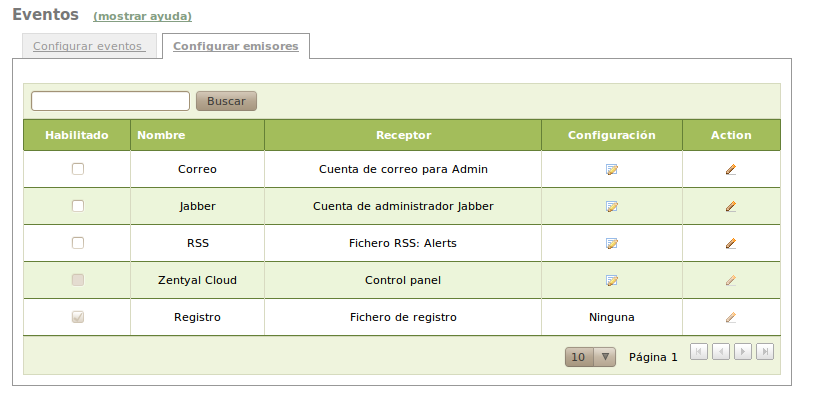
Task: Go to the first page arrow
Action: pyautogui.click(x=699, y=351)
